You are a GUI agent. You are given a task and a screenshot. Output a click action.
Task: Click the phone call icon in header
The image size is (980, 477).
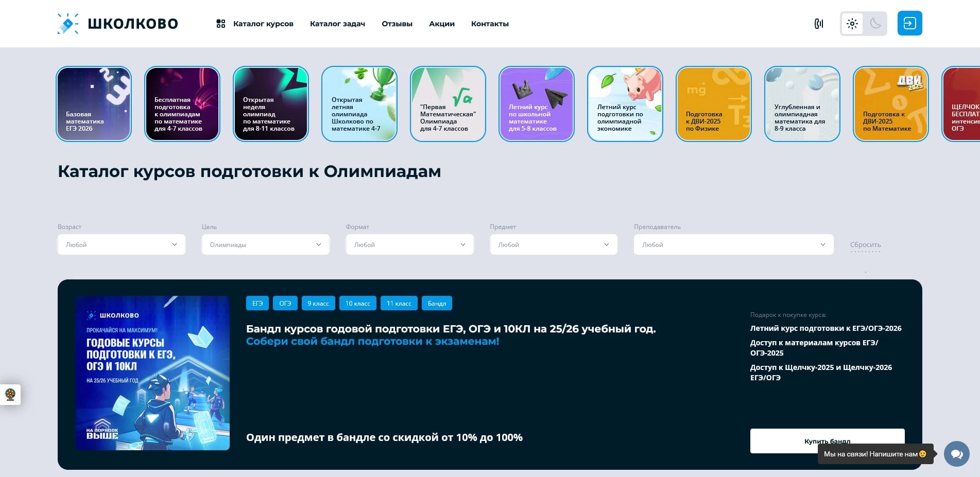pyautogui.click(x=819, y=24)
